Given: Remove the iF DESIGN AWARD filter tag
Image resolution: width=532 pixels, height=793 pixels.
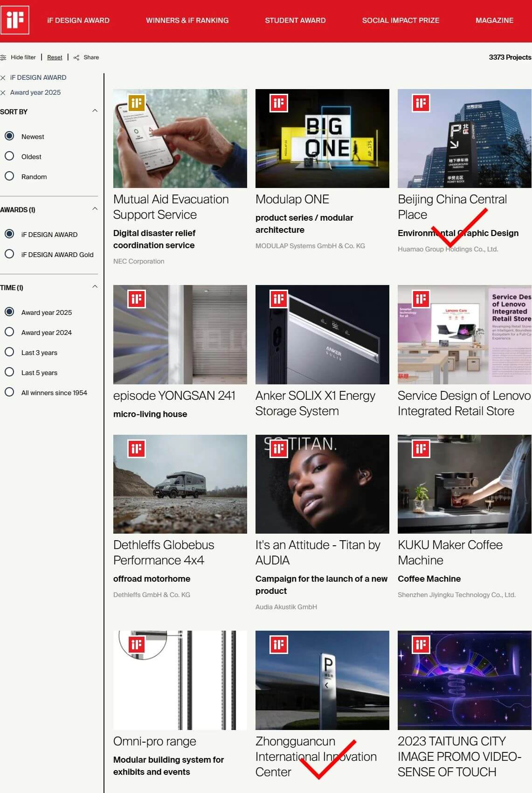Looking at the screenshot, I should coord(3,78).
